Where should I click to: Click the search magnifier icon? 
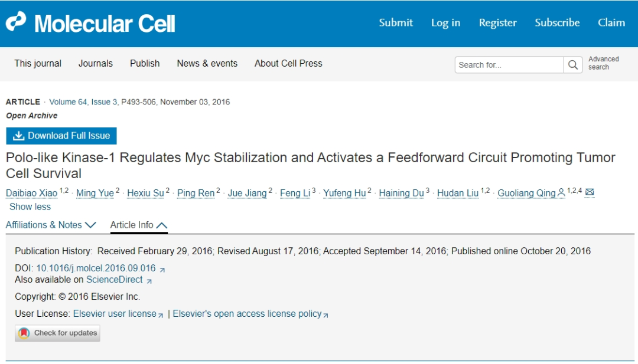pyautogui.click(x=573, y=65)
